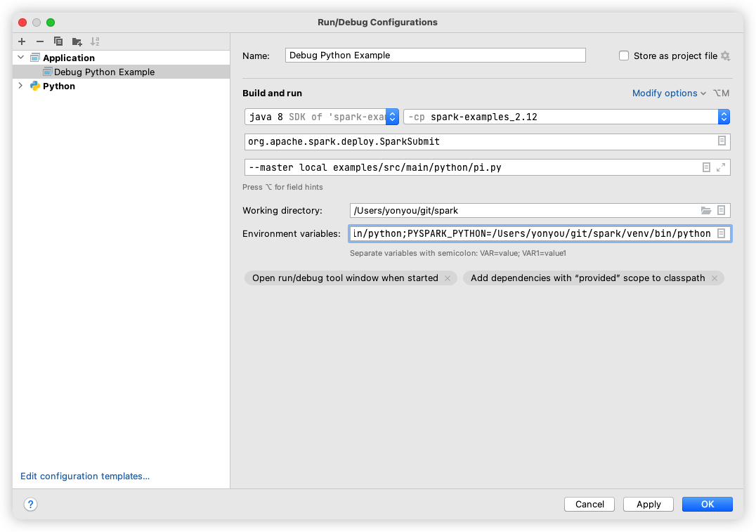Apply the configuration changes

coord(648,504)
